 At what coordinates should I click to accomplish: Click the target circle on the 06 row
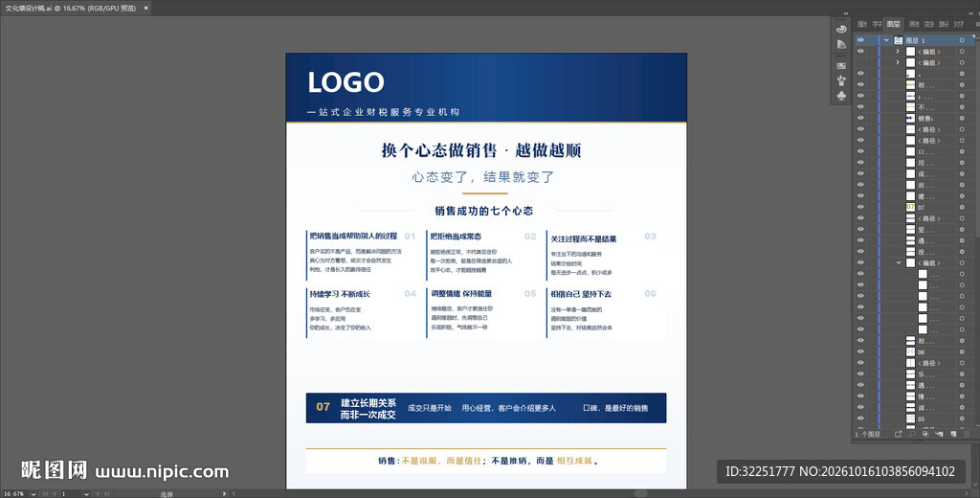[x=962, y=352]
